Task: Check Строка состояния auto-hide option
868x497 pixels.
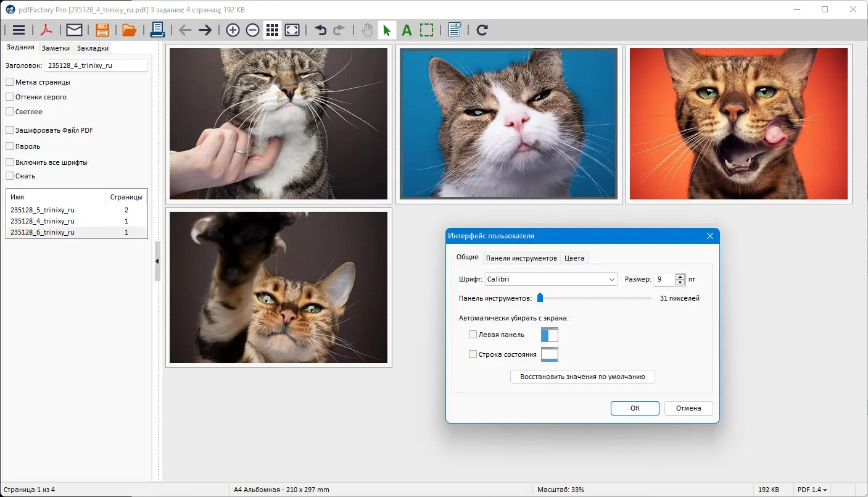Action: 473,354
